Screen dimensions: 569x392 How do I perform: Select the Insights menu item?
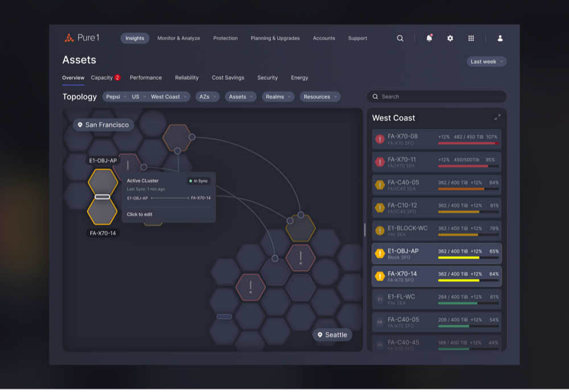coord(135,38)
